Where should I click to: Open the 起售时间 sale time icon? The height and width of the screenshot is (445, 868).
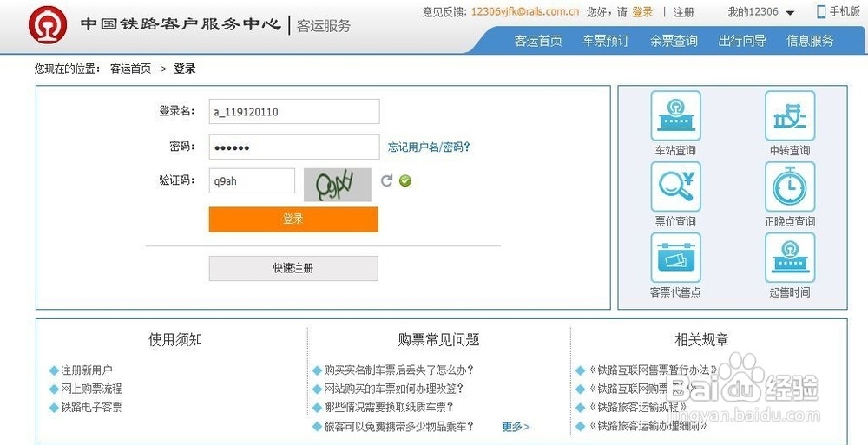[790, 258]
